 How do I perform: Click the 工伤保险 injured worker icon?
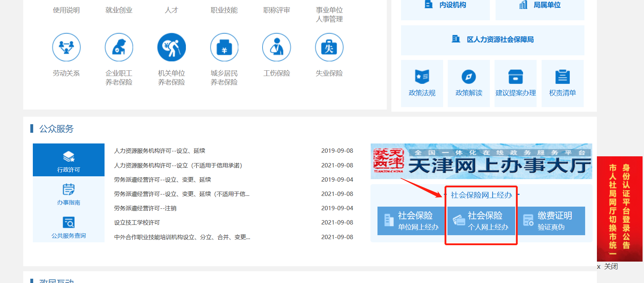point(277,47)
